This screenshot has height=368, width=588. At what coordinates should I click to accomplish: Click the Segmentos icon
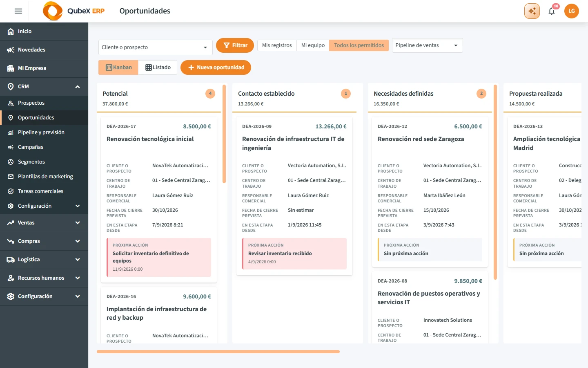[11, 162]
